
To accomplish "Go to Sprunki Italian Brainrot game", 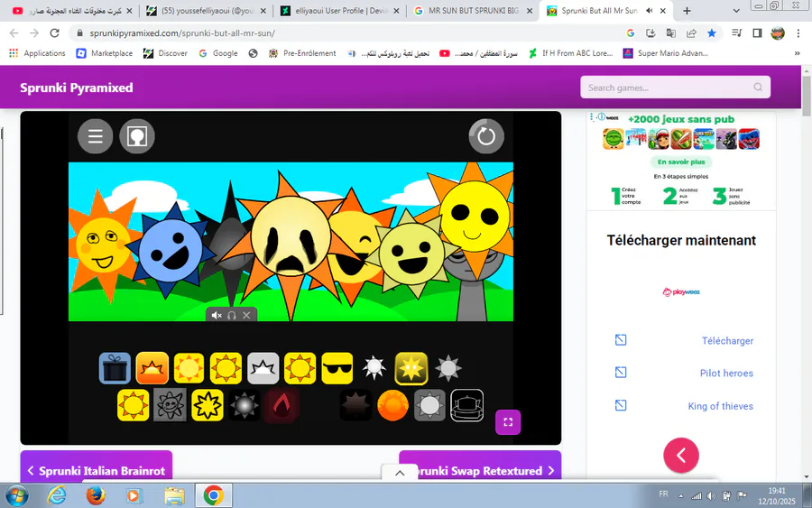I will (x=97, y=467).
